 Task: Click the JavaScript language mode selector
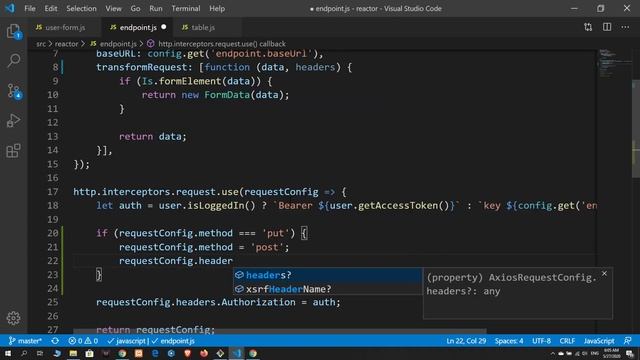pos(599,341)
